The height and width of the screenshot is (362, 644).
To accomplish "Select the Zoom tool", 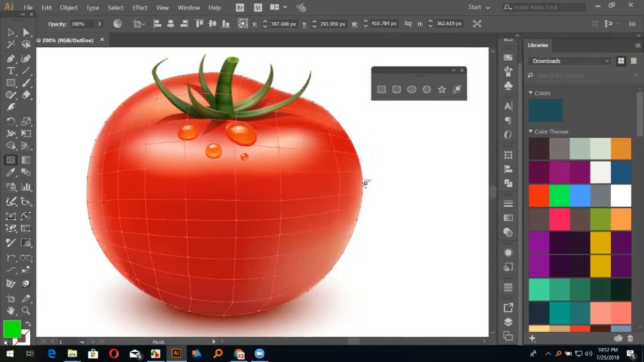I will pyautogui.click(x=26, y=310).
